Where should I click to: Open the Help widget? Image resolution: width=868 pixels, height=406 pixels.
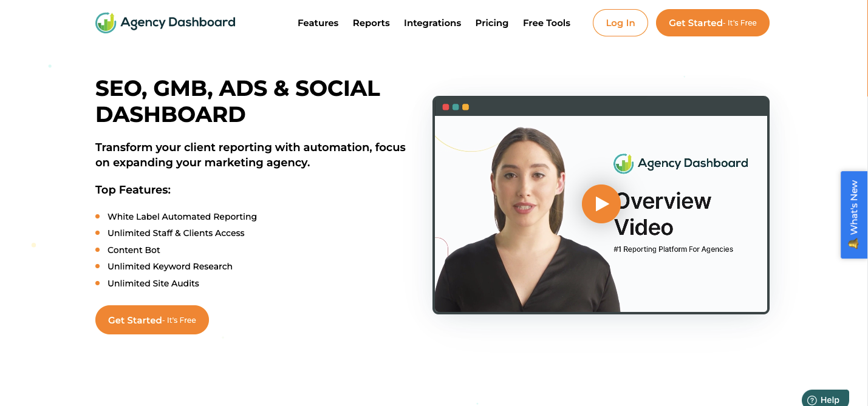(825, 399)
